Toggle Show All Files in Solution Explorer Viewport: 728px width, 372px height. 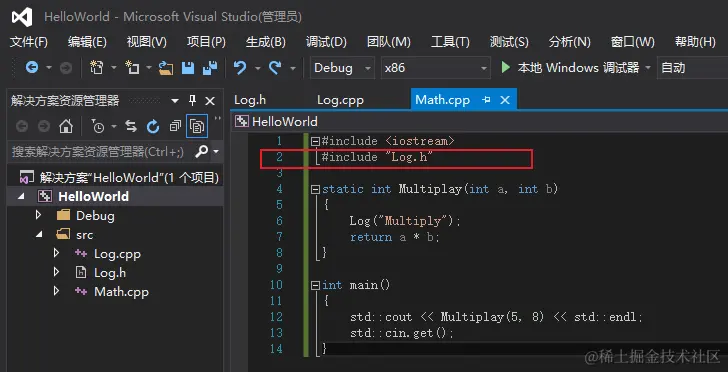tap(197, 126)
